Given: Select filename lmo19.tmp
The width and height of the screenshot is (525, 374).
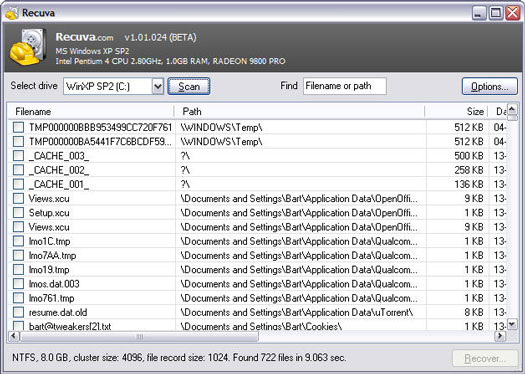Looking at the screenshot, I should pos(49,270).
